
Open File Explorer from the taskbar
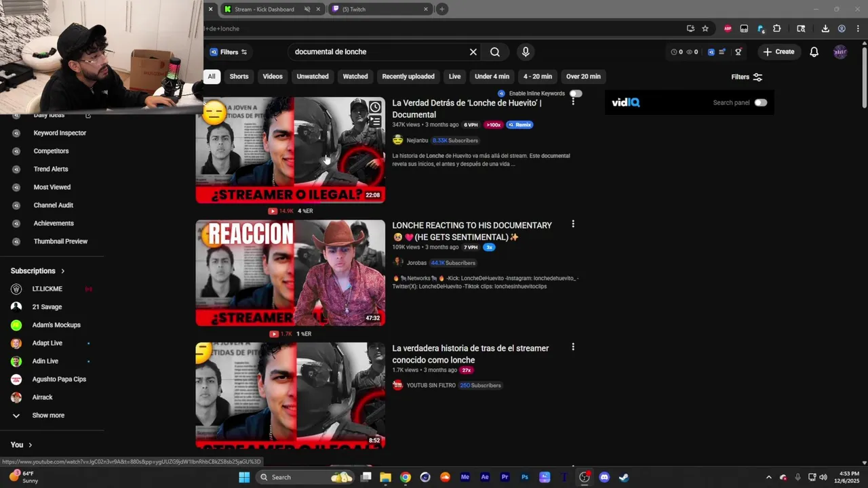tap(385, 477)
